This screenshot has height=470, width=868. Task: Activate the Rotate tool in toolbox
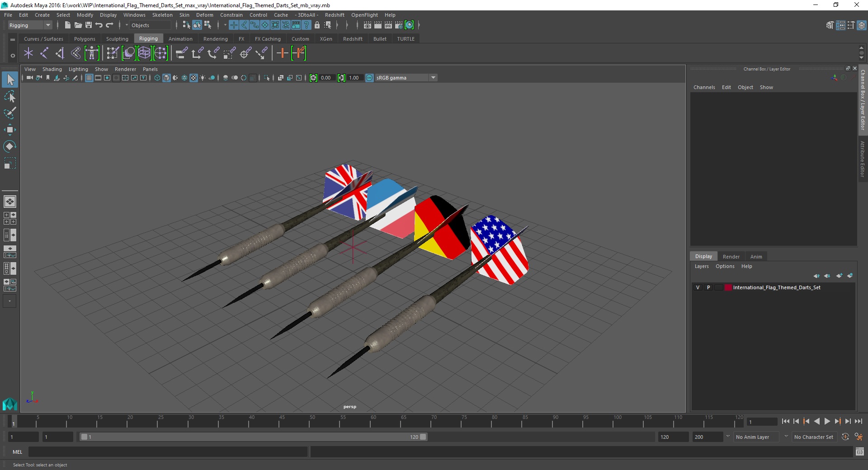pos(10,146)
